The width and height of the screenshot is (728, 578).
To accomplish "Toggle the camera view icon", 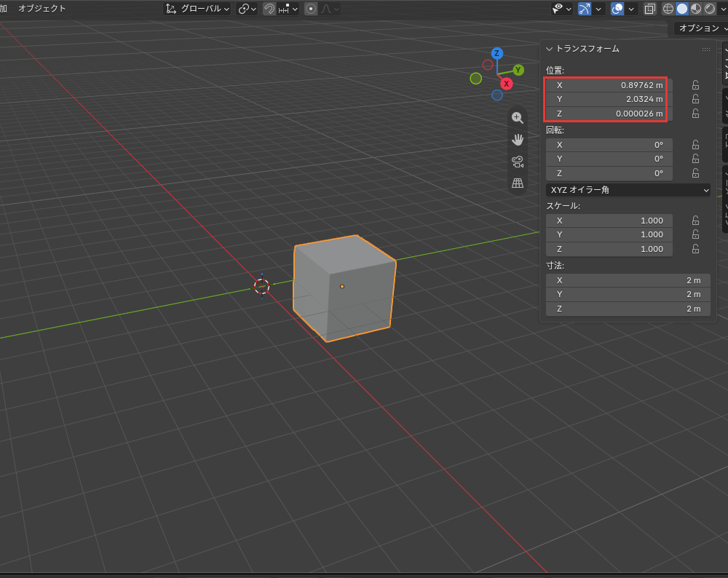I will [517, 162].
